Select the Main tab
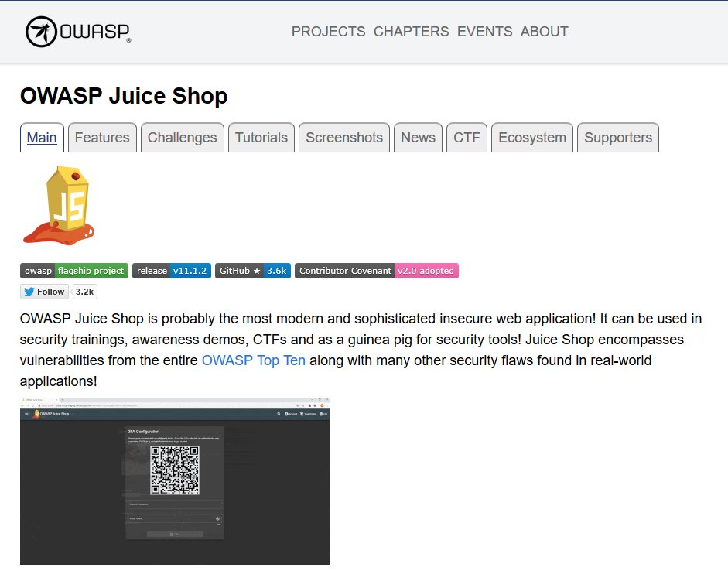Viewport: 728px width, 574px height. [x=42, y=138]
